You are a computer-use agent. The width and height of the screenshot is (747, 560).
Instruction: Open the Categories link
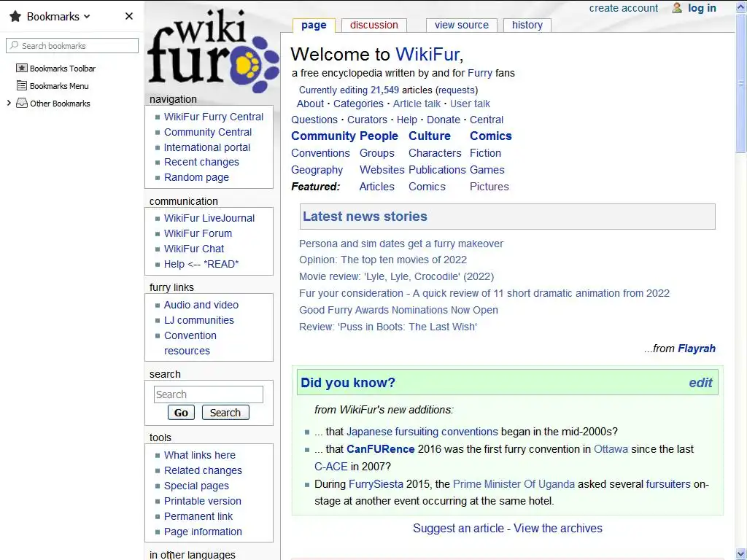tap(358, 104)
